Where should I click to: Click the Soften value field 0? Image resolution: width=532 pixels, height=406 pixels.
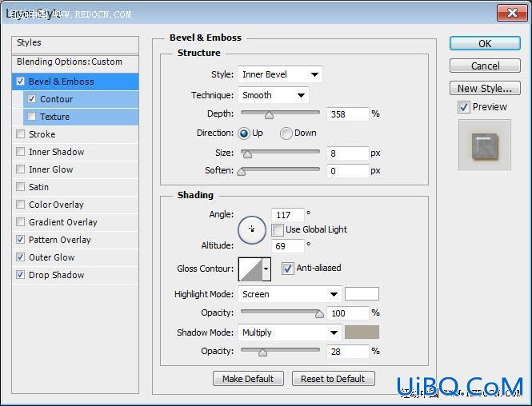pyautogui.click(x=348, y=171)
